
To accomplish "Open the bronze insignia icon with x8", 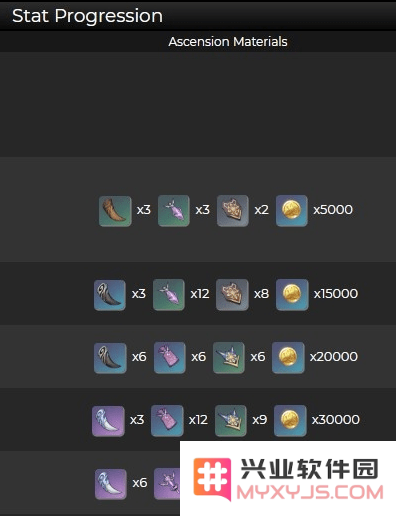I will pos(232,295).
